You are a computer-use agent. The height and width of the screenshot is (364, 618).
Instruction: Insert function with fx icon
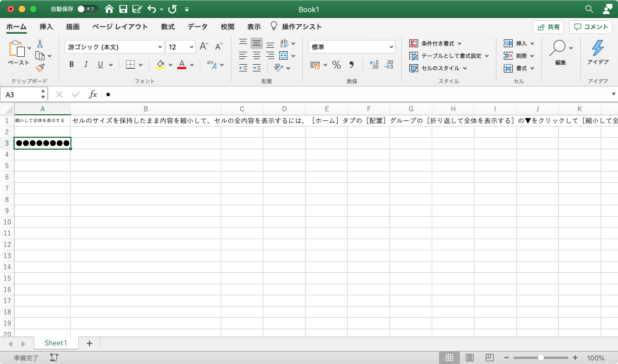click(x=93, y=94)
